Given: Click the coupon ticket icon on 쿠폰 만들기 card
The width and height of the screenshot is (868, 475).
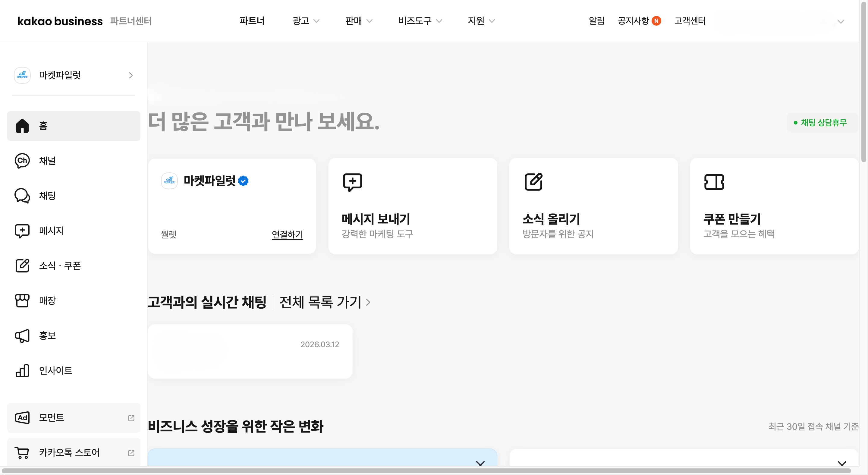Looking at the screenshot, I should (714, 182).
